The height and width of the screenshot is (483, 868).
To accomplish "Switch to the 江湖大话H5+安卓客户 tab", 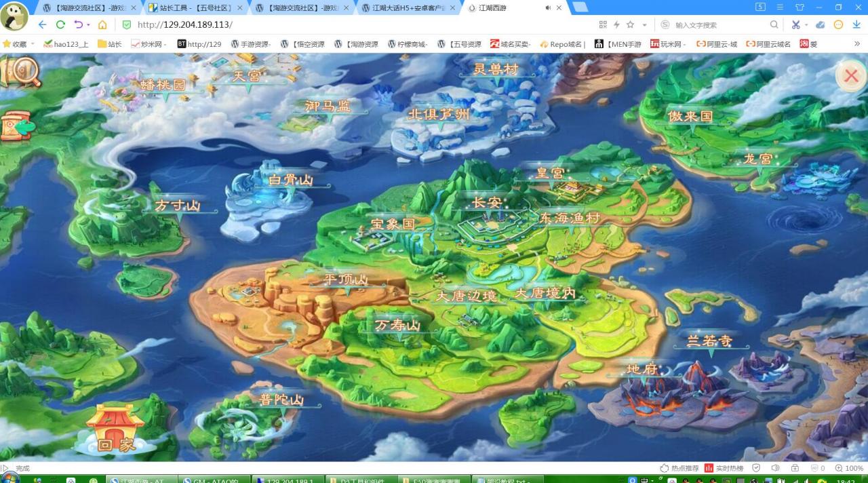I will point(409,7).
